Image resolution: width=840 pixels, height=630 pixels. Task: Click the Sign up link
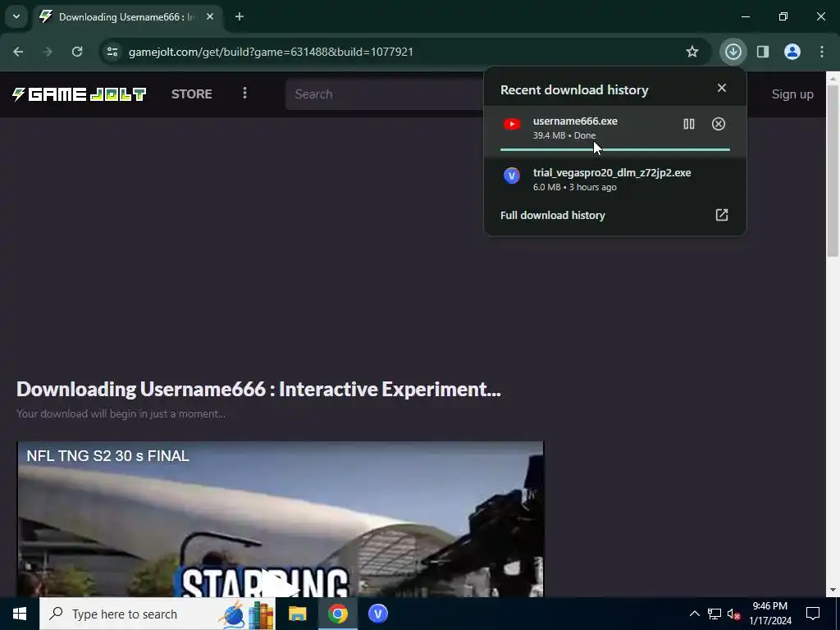pyautogui.click(x=792, y=94)
